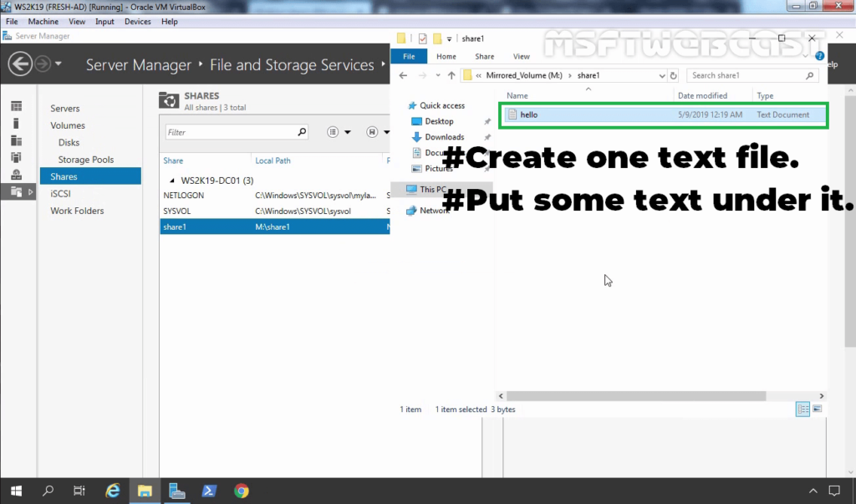Click filter search magnifier icon
This screenshot has width=856, height=504.
301,131
